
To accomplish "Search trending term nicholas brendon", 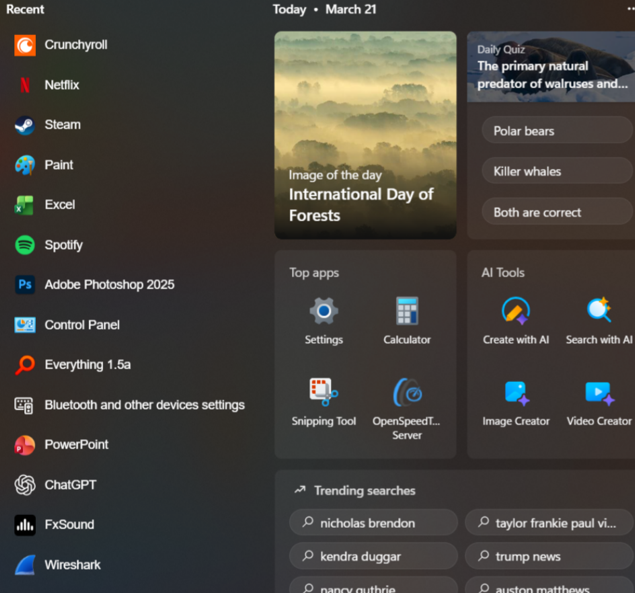I will click(x=373, y=523).
